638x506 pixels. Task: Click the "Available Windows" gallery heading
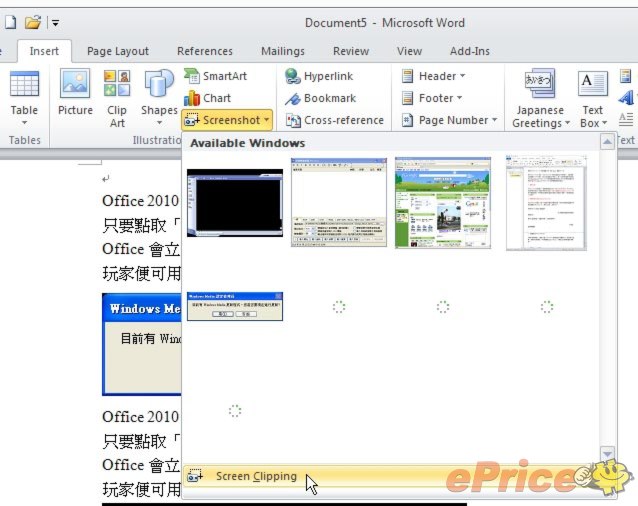click(247, 143)
